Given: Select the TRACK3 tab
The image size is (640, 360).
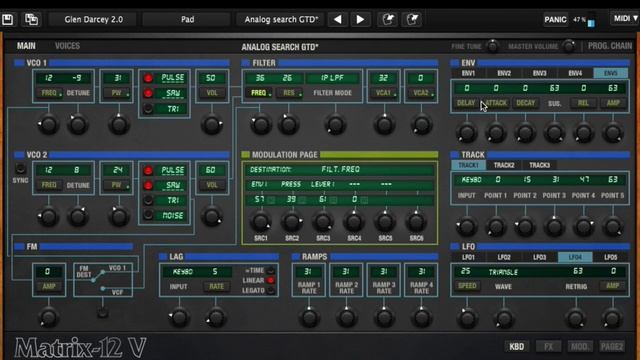Looking at the screenshot, I should pos(540,165).
